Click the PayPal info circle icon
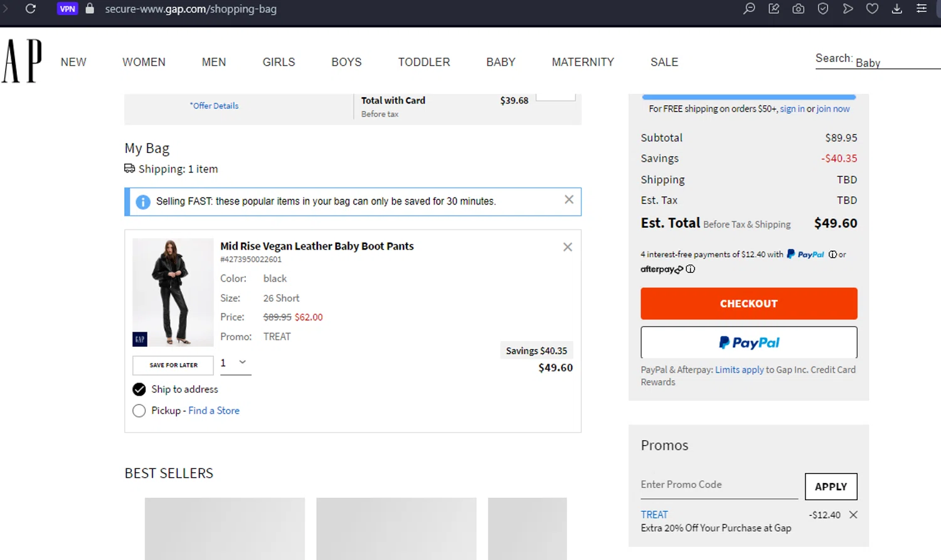941x560 pixels. pos(832,255)
